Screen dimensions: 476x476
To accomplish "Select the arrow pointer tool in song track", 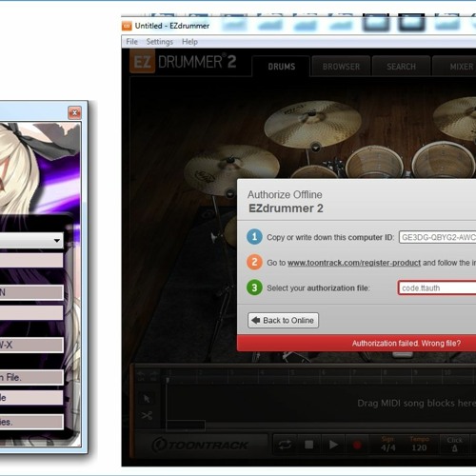I will (147, 399).
